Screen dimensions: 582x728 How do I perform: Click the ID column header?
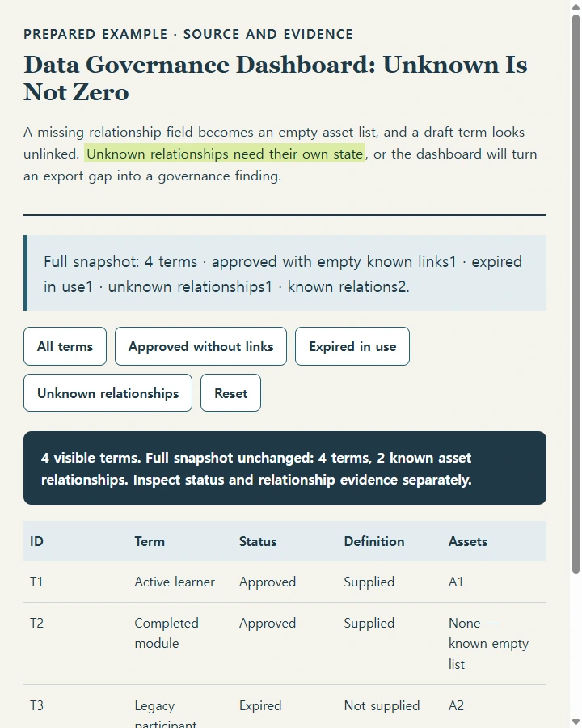tap(76, 541)
